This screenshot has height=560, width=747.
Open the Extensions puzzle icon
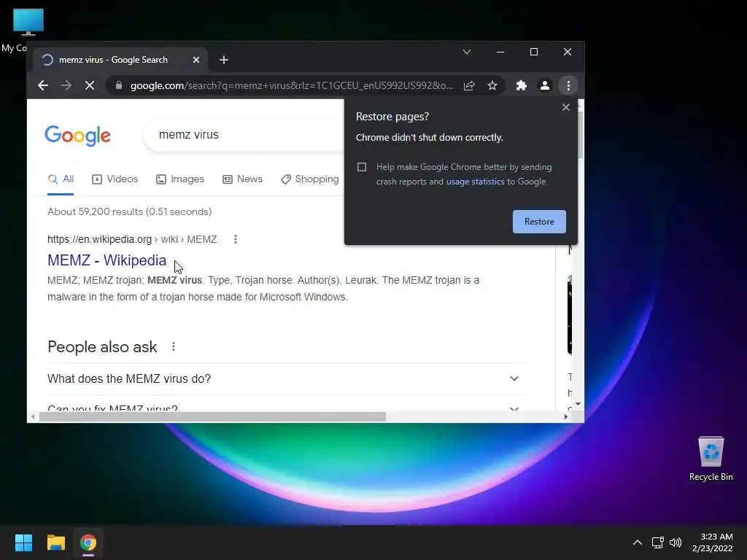point(522,86)
